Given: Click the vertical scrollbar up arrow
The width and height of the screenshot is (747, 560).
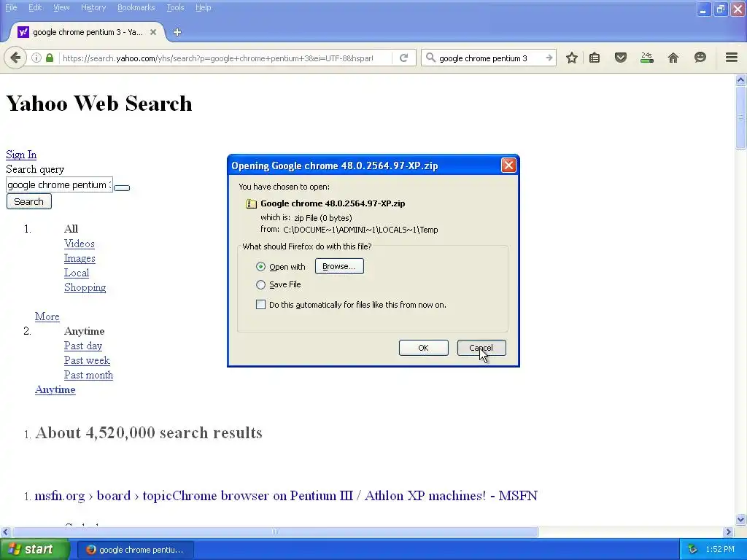Looking at the screenshot, I should tap(740, 79).
